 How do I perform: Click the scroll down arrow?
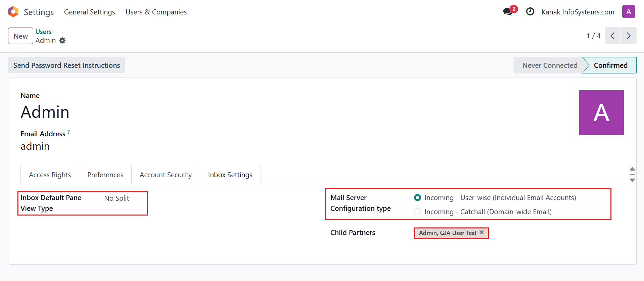click(x=632, y=180)
